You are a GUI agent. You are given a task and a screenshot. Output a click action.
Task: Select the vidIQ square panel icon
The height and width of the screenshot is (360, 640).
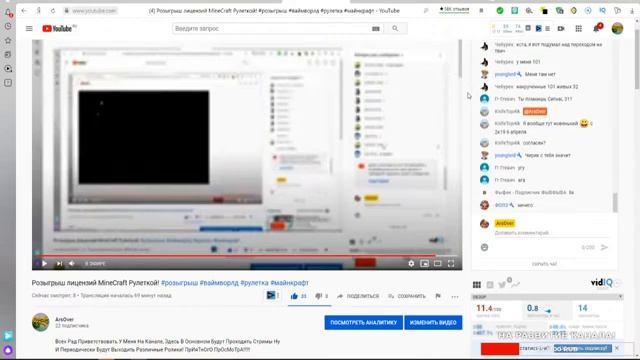(490, 284)
